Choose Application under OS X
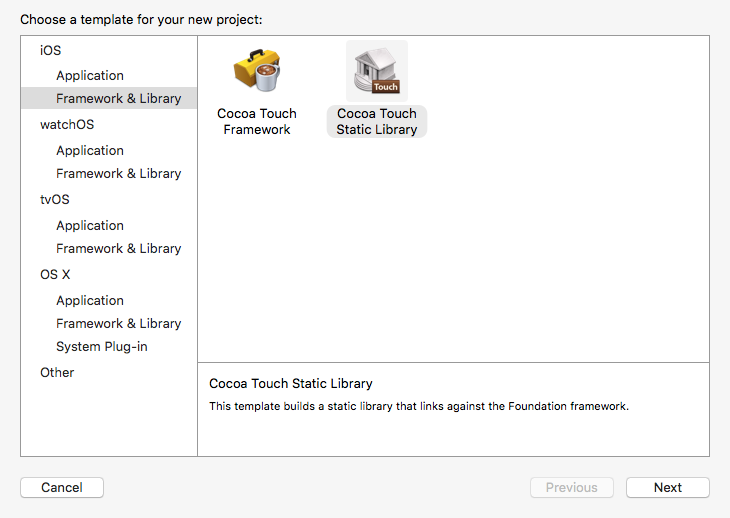The height and width of the screenshot is (518, 730). click(x=90, y=300)
